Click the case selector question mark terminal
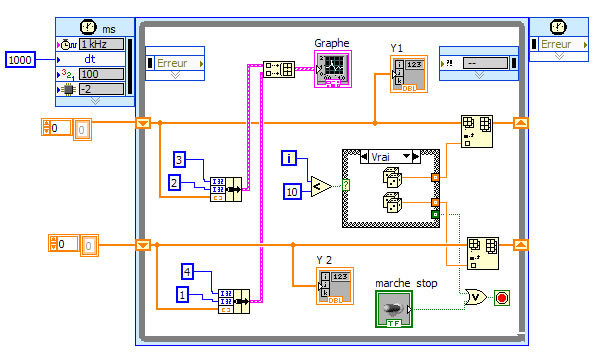This screenshot has width=600, height=364. tap(346, 185)
